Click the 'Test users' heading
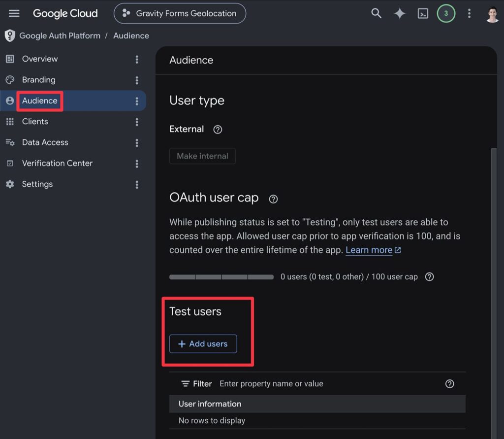This screenshot has width=504, height=439. 195,311
